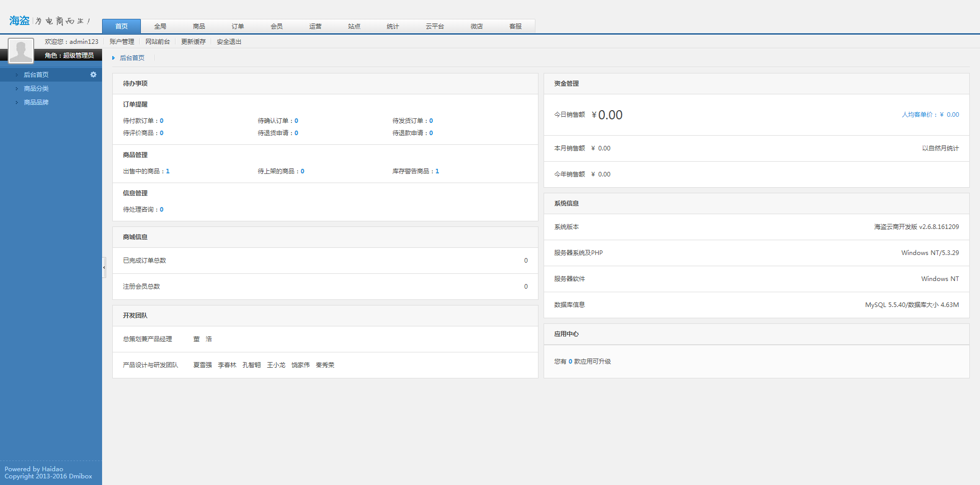The width and height of the screenshot is (980, 485).
Task: Click the 待评价商品 count
Action: pyautogui.click(x=161, y=133)
